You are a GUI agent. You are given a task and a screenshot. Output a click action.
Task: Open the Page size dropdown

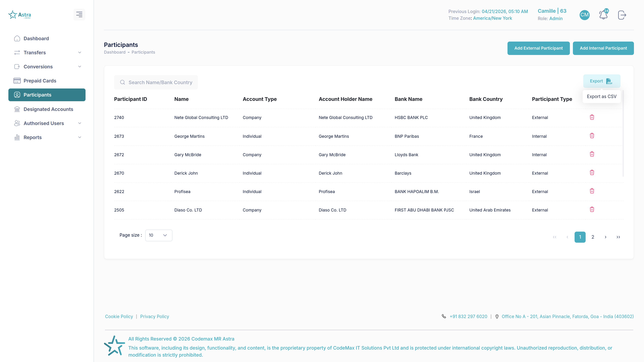tap(158, 235)
